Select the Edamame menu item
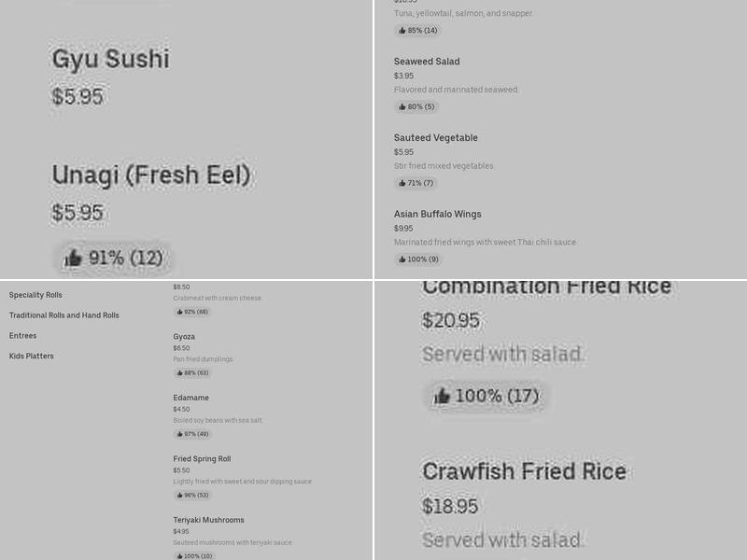 click(x=191, y=398)
